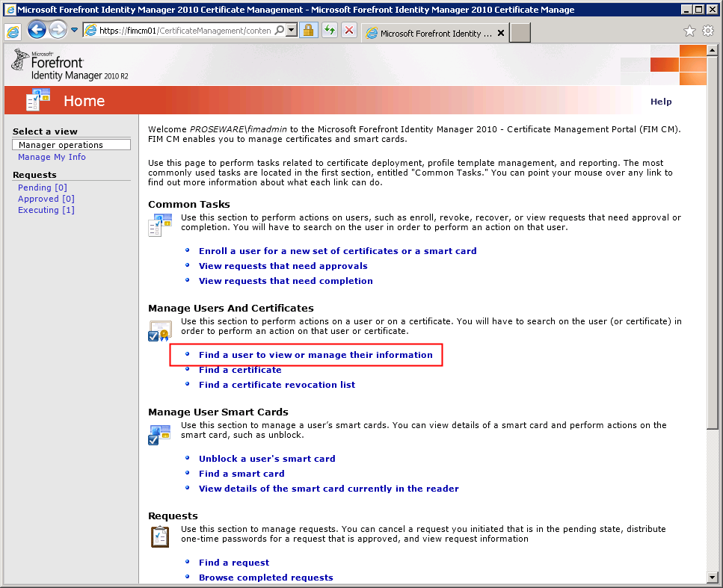
Task: Open the Find a certificate link
Action: tap(240, 370)
